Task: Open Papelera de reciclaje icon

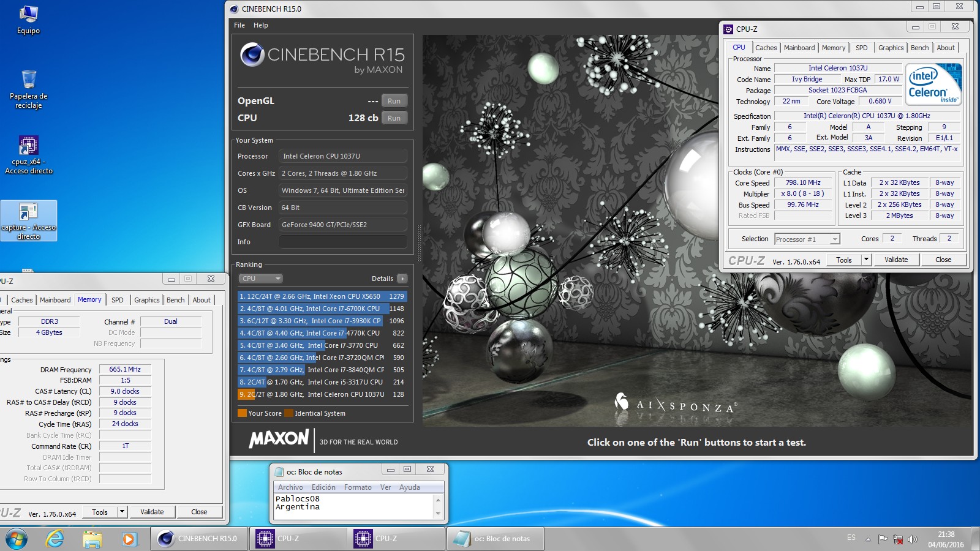Action: [x=28, y=89]
